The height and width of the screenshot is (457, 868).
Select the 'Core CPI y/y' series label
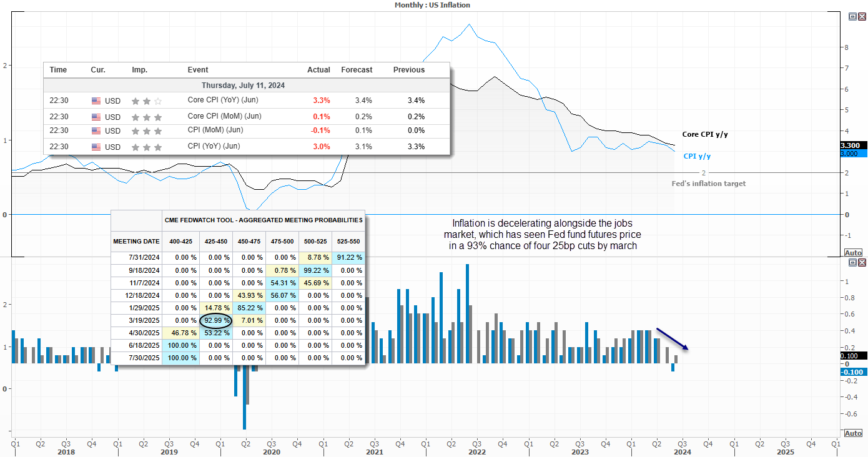click(x=704, y=134)
